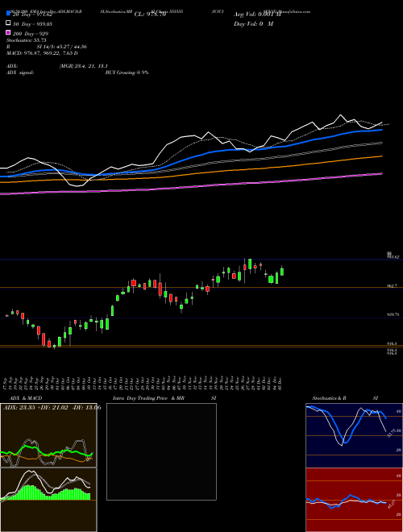Open the empty Intra Day Trading Price panel

(161, 451)
